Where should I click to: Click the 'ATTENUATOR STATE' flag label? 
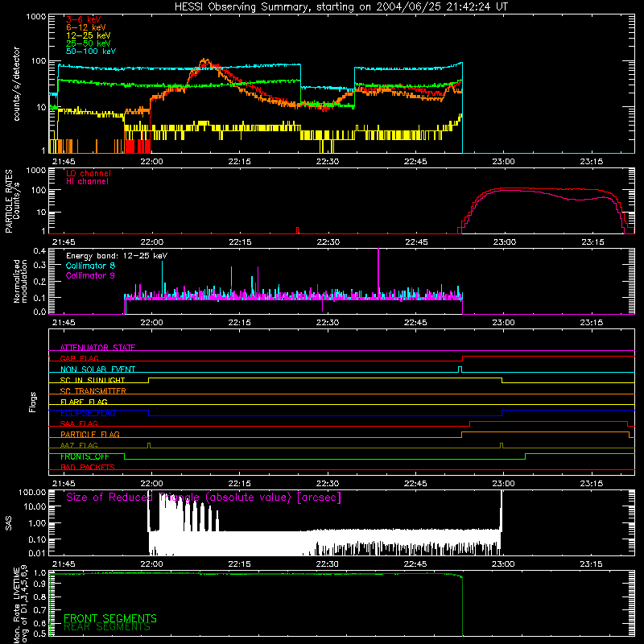point(97,348)
